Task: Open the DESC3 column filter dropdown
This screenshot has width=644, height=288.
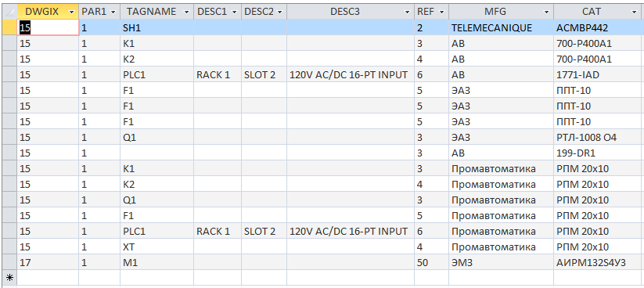Action: click(x=408, y=13)
